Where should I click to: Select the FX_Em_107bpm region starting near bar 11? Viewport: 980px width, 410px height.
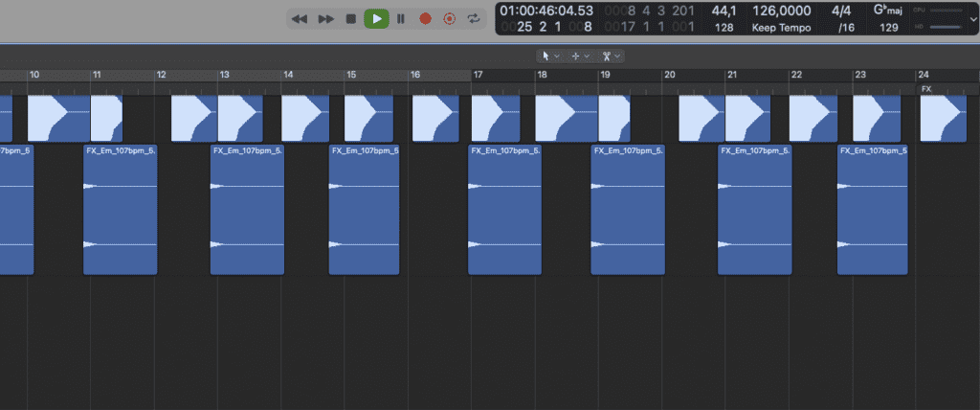pos(120,210)
